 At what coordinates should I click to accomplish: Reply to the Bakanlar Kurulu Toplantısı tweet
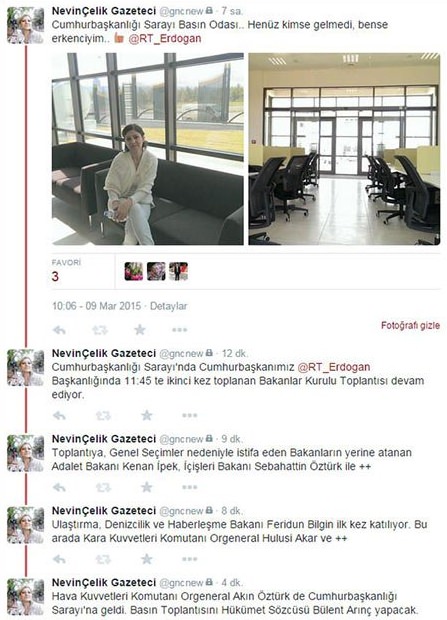(x=59, y=416)
